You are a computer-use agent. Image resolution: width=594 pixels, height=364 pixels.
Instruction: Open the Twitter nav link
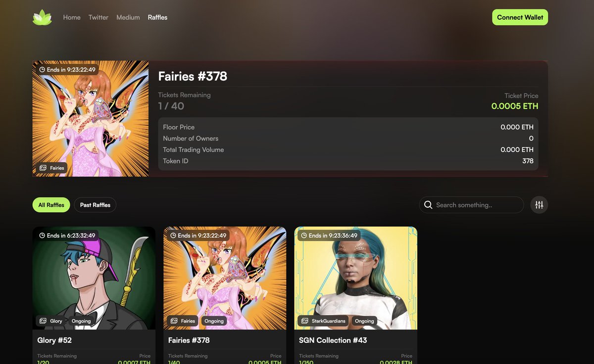[x=99, y=17]
